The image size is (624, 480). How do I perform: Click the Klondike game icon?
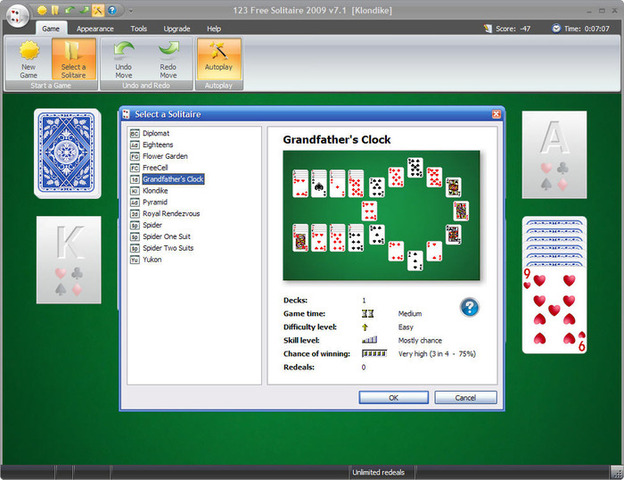click(135, 191)
